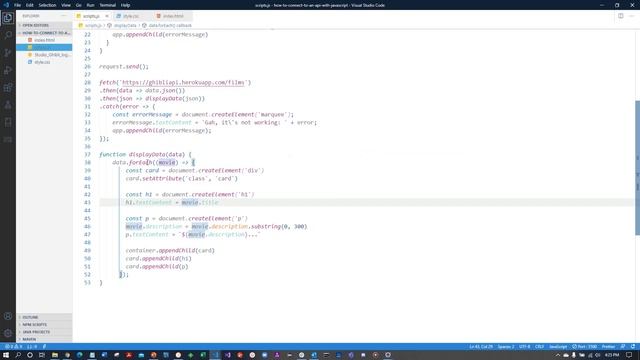Open the File menu
The image size is (640, 360).
point(17,5)
